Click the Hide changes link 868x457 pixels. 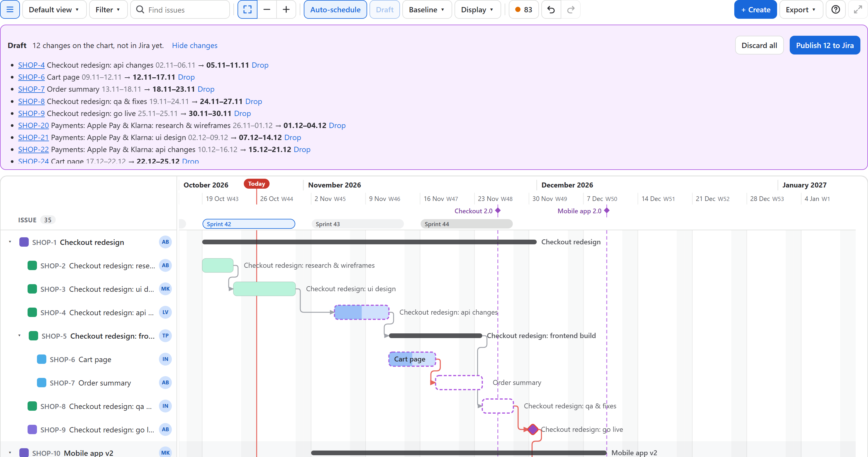click(x=194, y=45)
